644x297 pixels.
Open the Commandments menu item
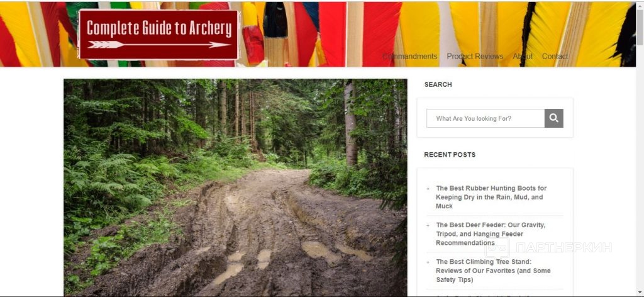[409, 56]
